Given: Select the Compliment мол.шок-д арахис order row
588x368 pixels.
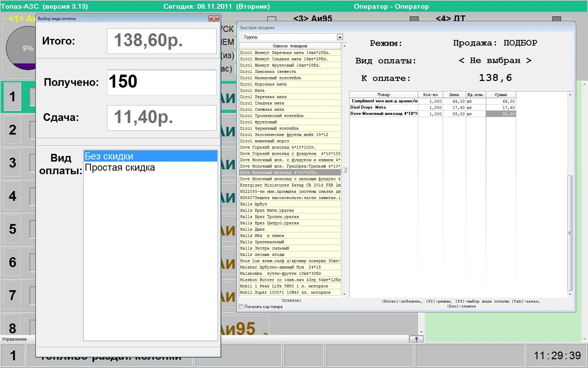Looking at the screenshot, I should pos(433,101).
